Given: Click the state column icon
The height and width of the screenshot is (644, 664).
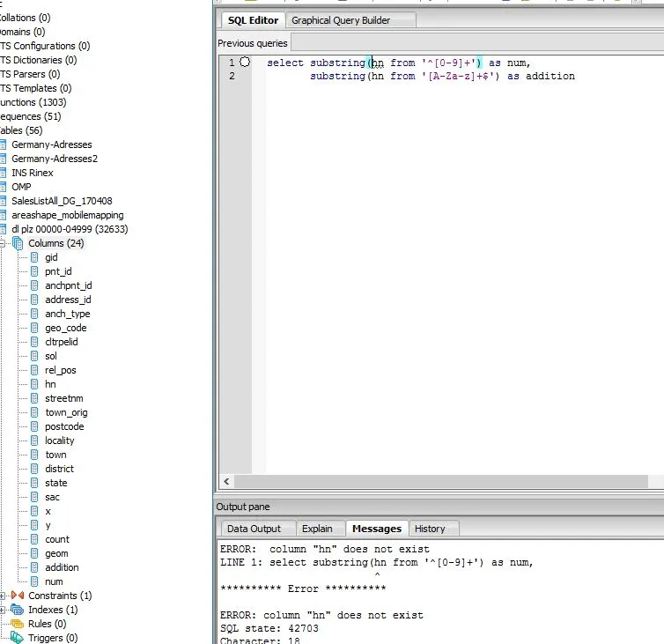Looking at the screenshot, I should [34, 483].
